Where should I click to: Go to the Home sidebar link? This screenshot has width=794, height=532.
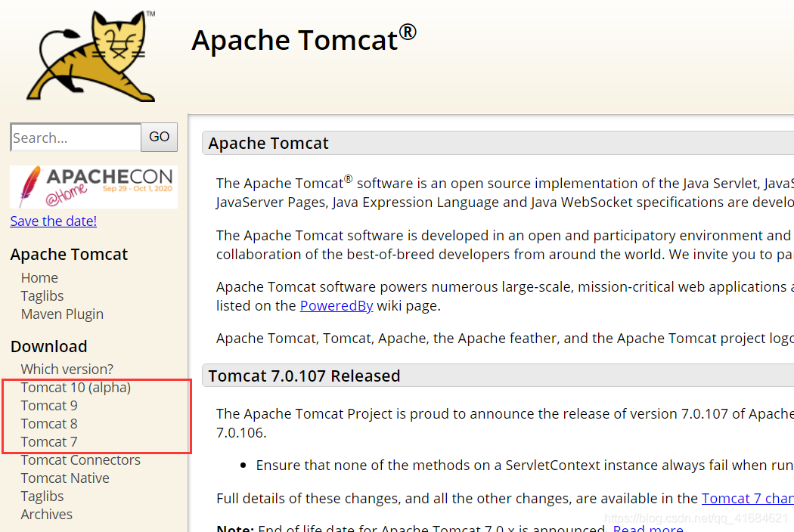(39, 277)
